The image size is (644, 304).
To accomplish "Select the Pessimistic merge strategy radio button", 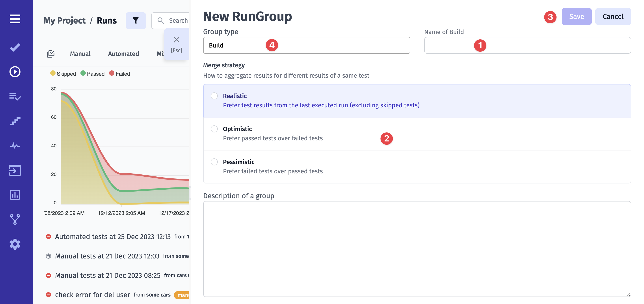I will point(214,162).
